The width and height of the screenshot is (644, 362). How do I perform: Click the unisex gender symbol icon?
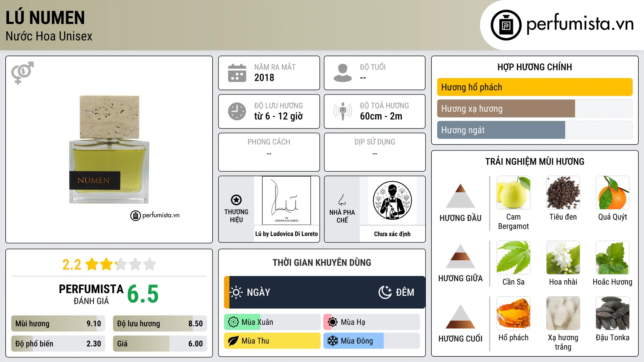tap(22, 73)
